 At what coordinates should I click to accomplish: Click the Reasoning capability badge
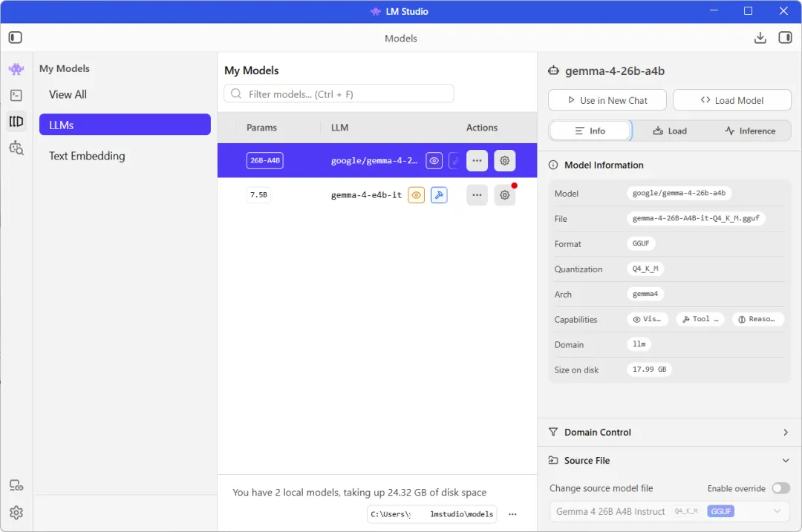757,319
